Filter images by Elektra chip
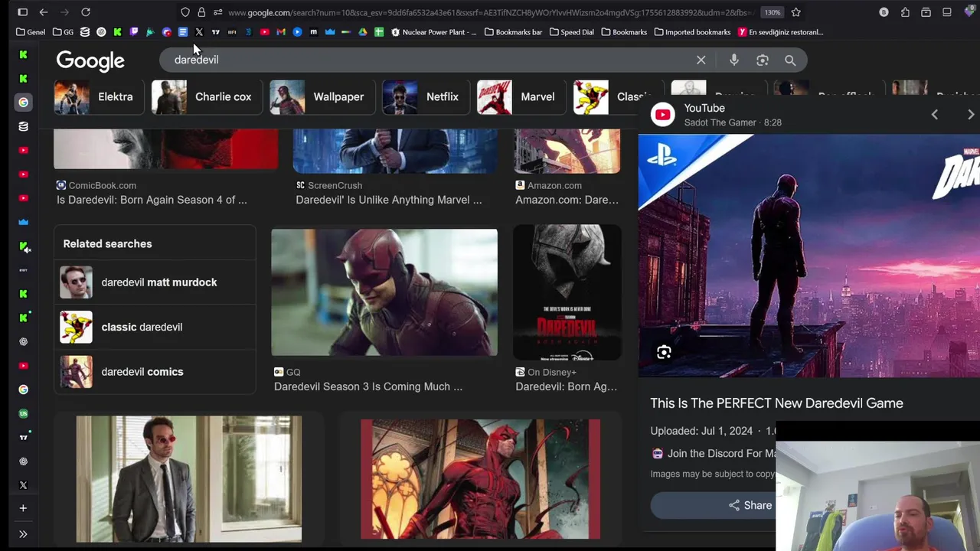This screenshot has height=551, width=980. pos(98,97)
